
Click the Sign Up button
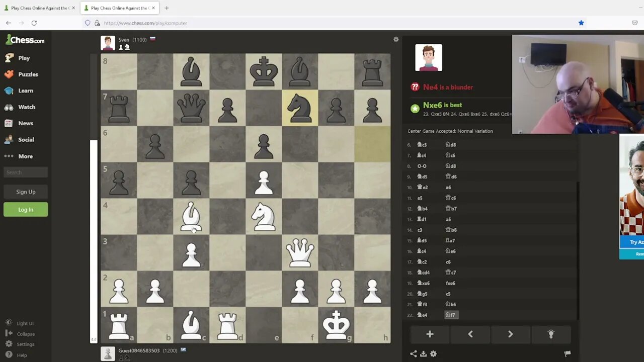[26, 192]
